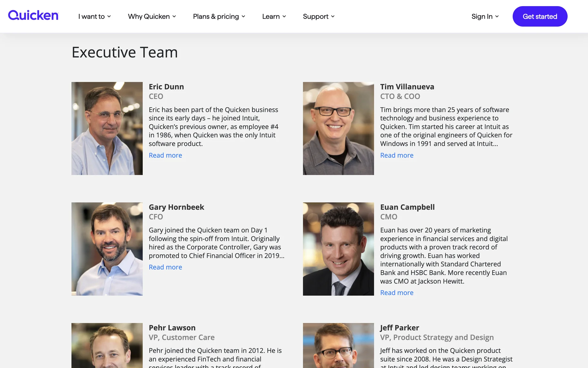The height and width of the screenshot is (368, 588).
Task: Expand the Sign In dropdown
Action: (x=485, y=17)
